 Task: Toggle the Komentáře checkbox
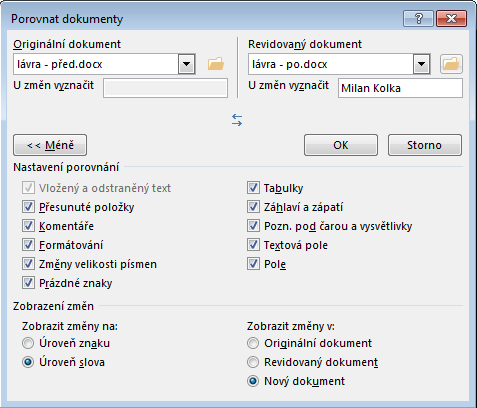click(28, 226)
